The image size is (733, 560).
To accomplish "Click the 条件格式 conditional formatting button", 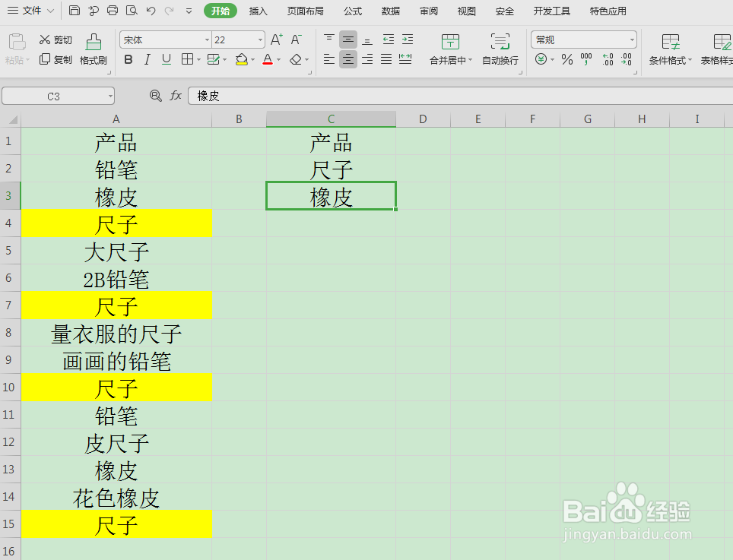I will pyautogui.click(x=672, y=51).
